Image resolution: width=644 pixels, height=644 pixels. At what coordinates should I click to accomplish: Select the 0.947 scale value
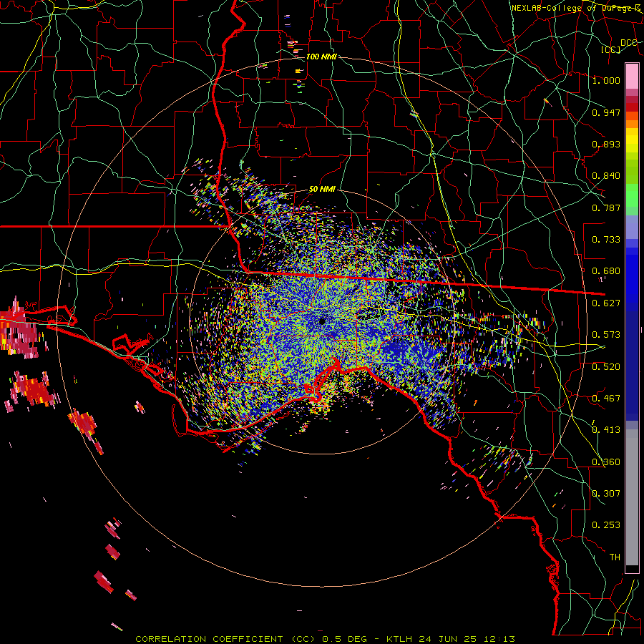tap(606, 112)
